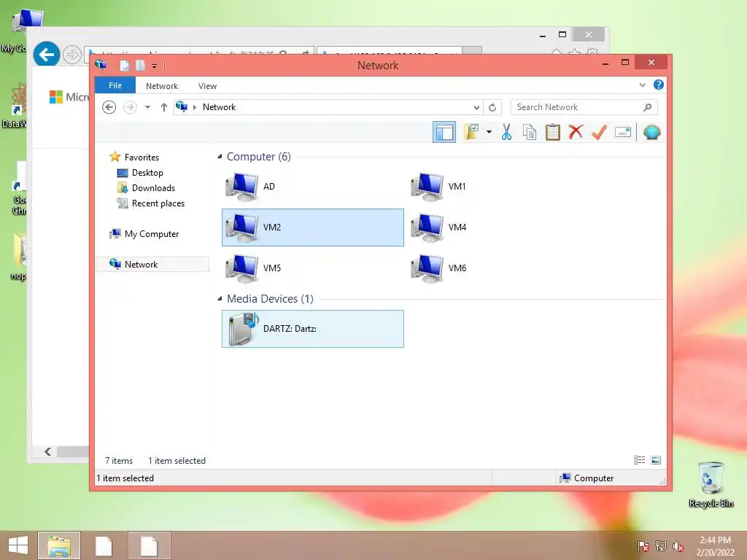Image resolution: width=747 pixels, height=560 pixels.
Task: Refresh the Network view
Action: click(x=492, y=108)
